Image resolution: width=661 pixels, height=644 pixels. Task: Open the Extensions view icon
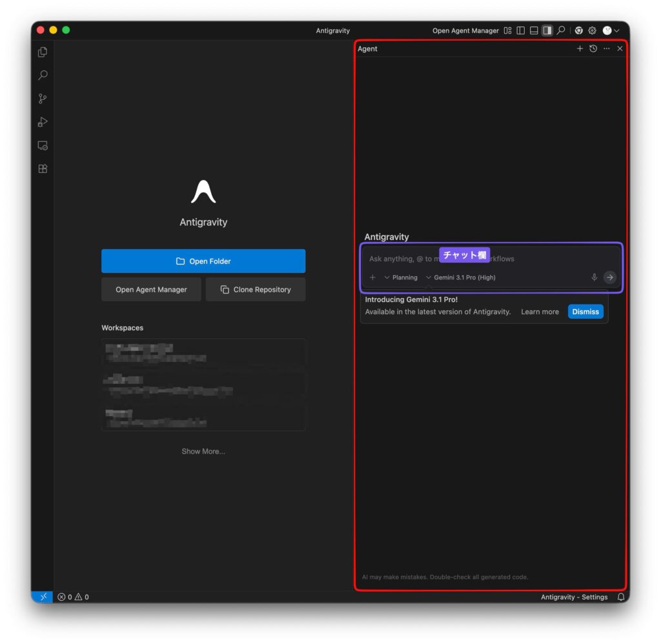[x=43, y=169]
